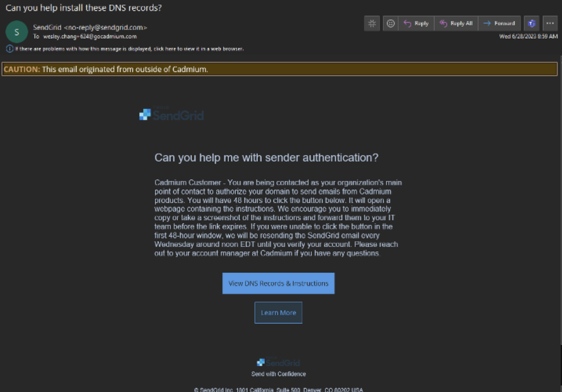Viewport: 562px width, 392px height.
Task: Share the message to Microsoft Teams
Action: 532,24
